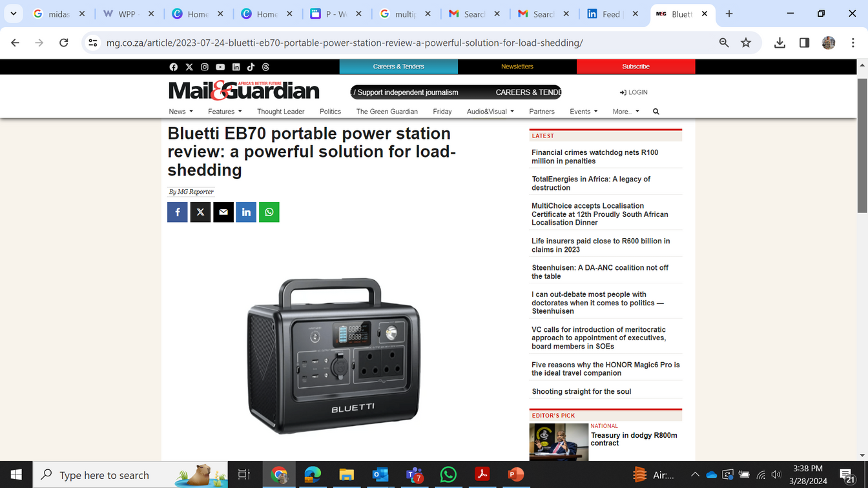Open the YouTube icon in top bar
Viewport: 868px width, 488px height.
click(220, 67)
